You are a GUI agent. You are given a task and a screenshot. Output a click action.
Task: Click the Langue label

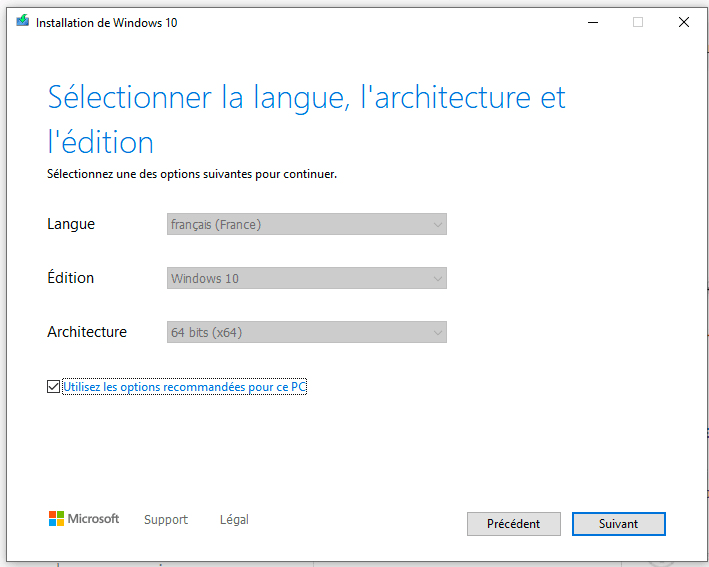coord(71,224)
